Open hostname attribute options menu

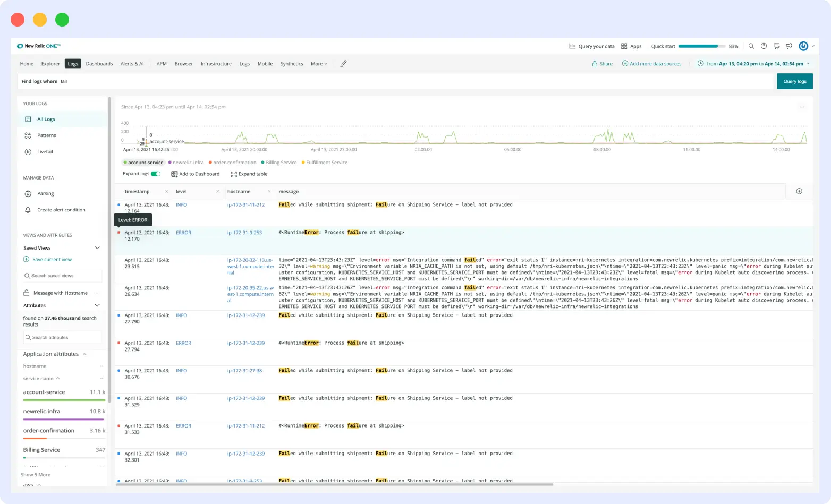pyautogui.click(x=102, y=366)
